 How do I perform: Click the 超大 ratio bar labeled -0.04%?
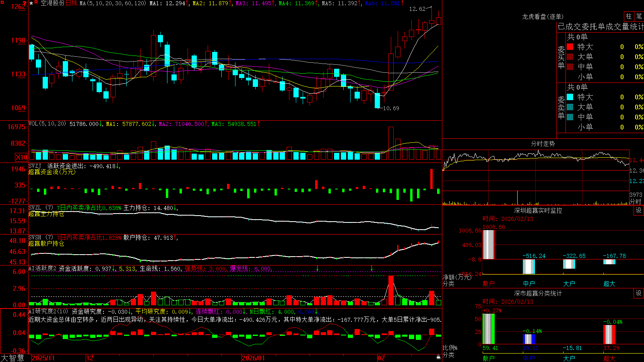tap(609, 335)
